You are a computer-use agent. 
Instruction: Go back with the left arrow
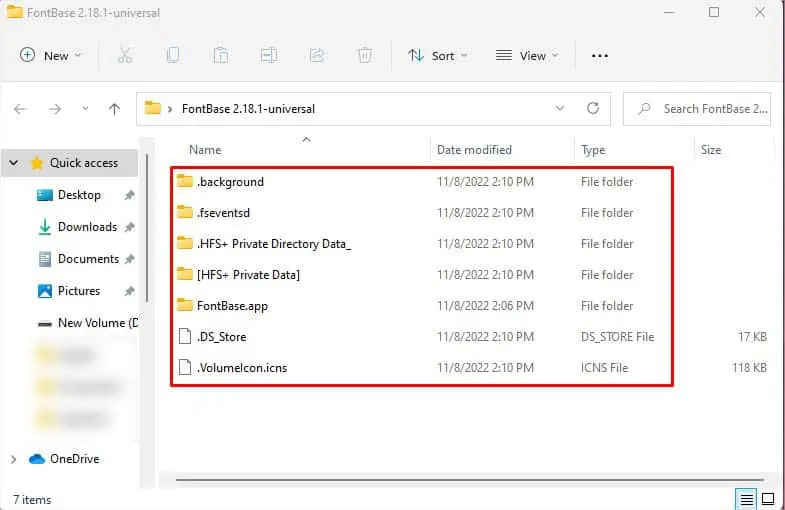click(20, 109)
